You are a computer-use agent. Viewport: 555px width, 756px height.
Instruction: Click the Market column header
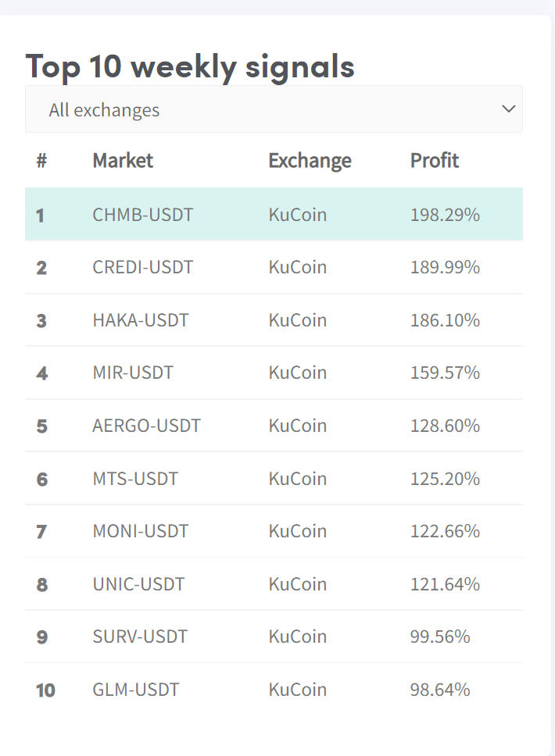coord(123,160)
